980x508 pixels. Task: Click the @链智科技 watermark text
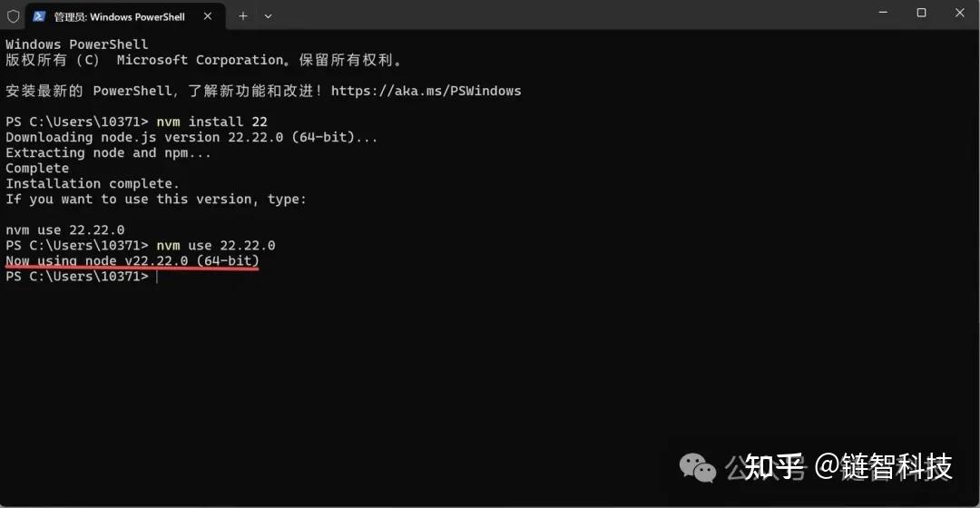(x=883, y=467)
